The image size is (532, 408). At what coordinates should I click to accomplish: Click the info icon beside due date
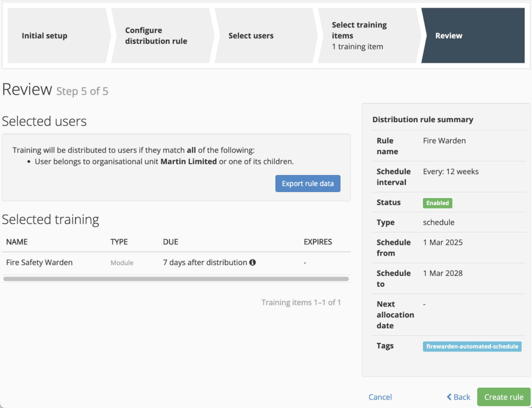pyautogui.click(x=253, y=262)
